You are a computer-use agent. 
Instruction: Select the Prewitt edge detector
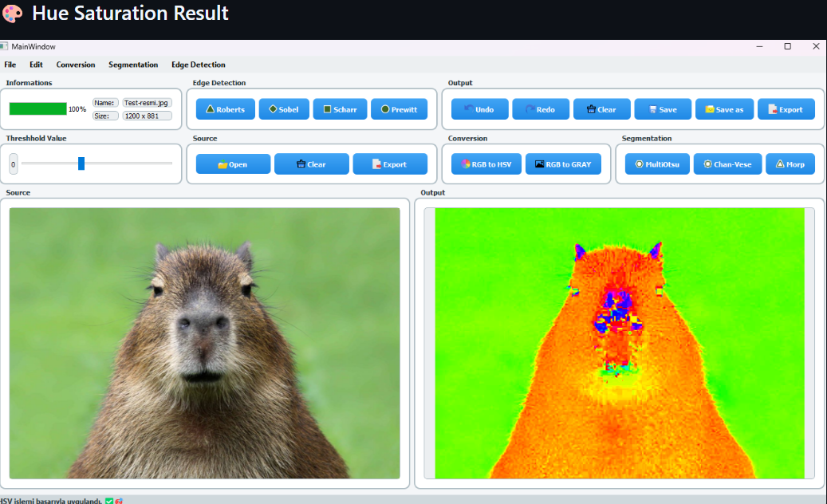[399, 109]
